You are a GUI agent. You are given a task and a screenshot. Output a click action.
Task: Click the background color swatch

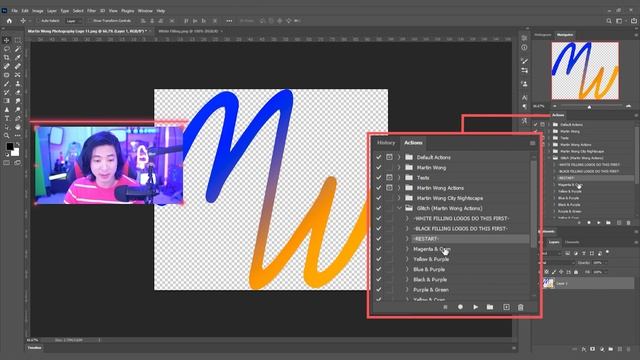[x=16, y=152]
